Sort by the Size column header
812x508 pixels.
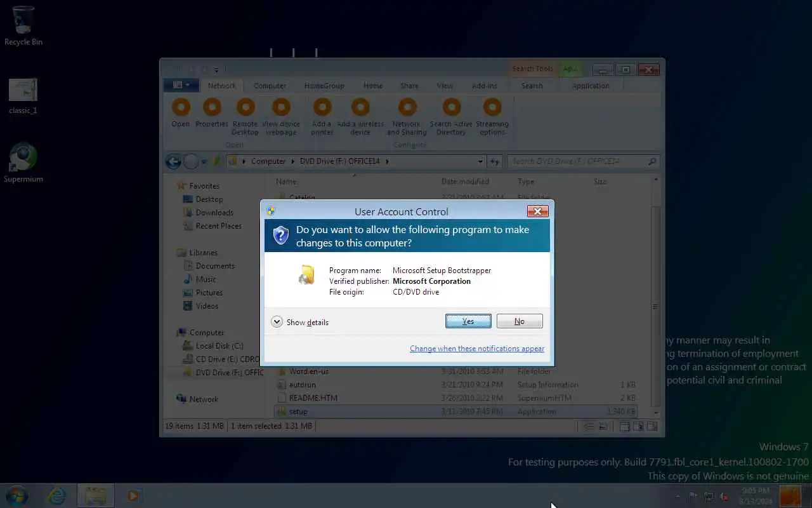pos(600,182)
